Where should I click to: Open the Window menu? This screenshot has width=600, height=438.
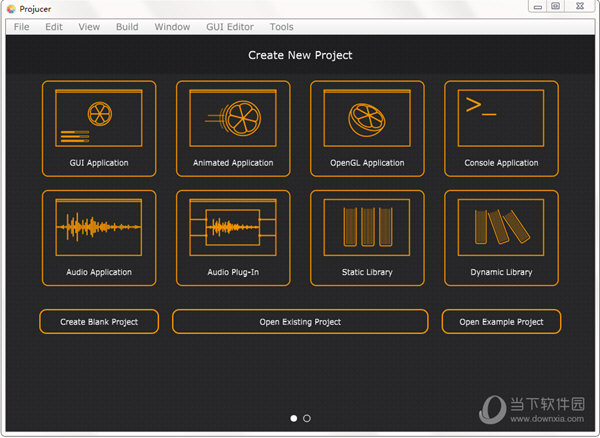coord(172,27)
